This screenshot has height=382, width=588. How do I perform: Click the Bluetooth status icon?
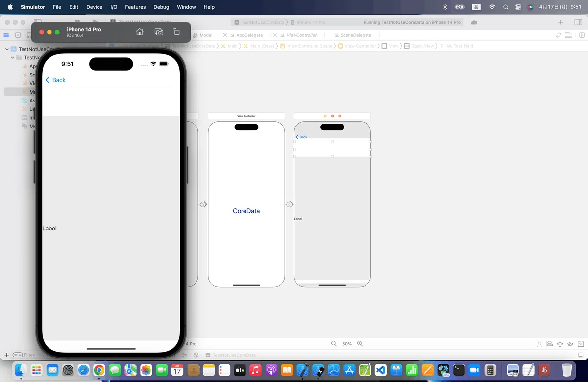tap(445, 7)
